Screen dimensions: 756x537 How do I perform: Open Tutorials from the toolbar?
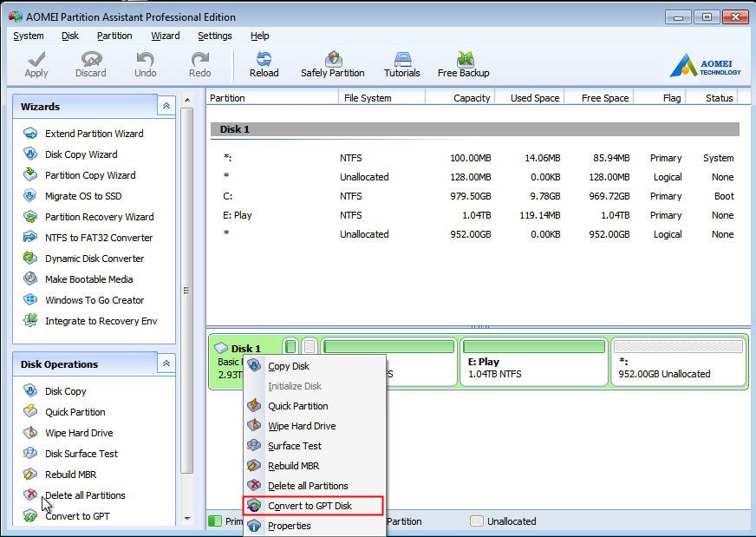click(x=401, y=65)
